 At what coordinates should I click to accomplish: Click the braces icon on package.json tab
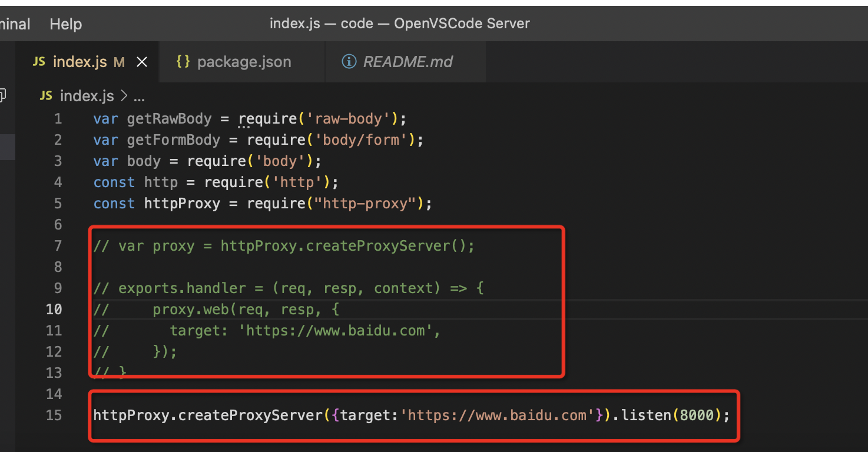point(183,62)
